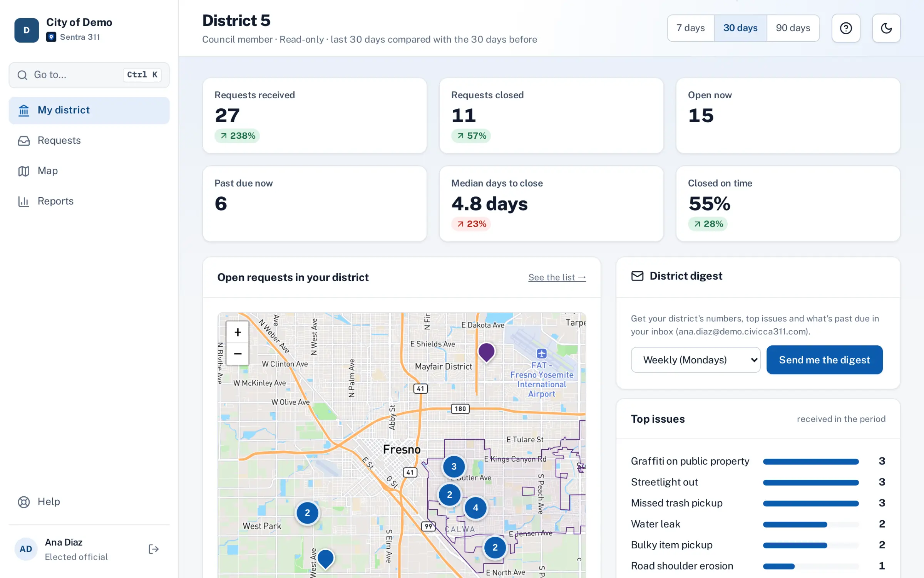Open My district page
The height and width of the screenshot is (578, 924).
(x=89, y=110)
